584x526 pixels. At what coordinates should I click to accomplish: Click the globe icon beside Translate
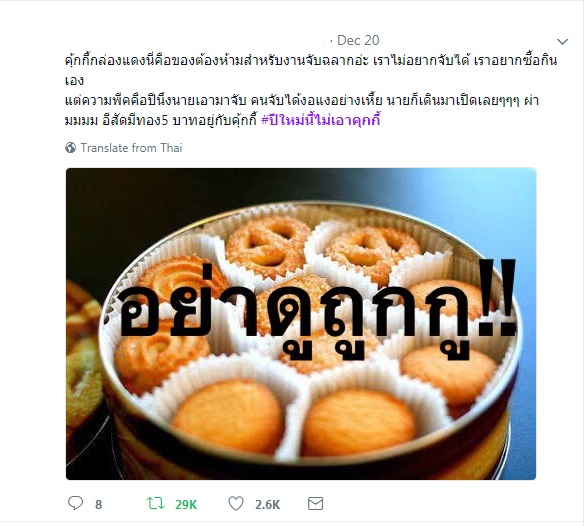(70, 148)
